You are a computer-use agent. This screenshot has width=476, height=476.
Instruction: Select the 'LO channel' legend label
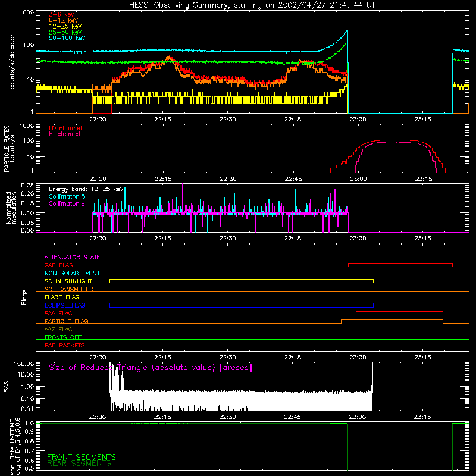click(x=65, y=128)
